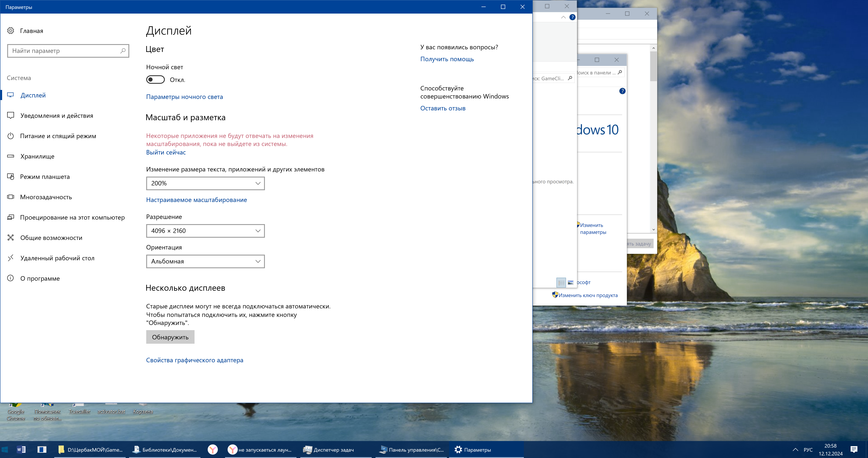The width and height of the screenshot is (868, 458).
Task: Open the 4096 × 2160 resolution dropdown
Action: click(x=205, y=231)
